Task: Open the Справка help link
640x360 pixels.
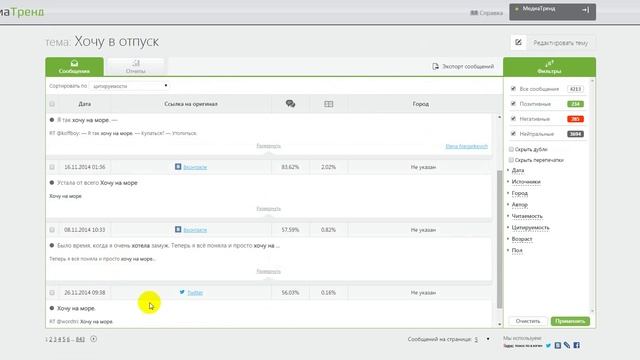Action: tap(487, 13)
